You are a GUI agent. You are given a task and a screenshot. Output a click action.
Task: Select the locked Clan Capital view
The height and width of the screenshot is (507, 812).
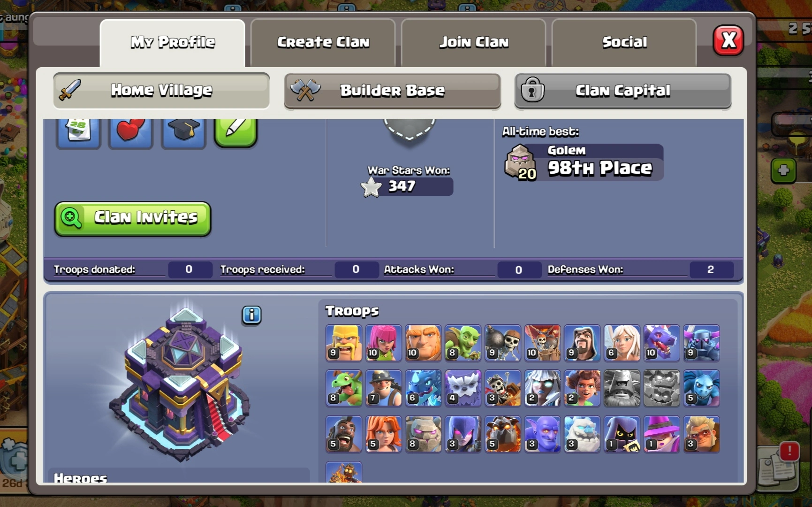click(x=622, y=91)
